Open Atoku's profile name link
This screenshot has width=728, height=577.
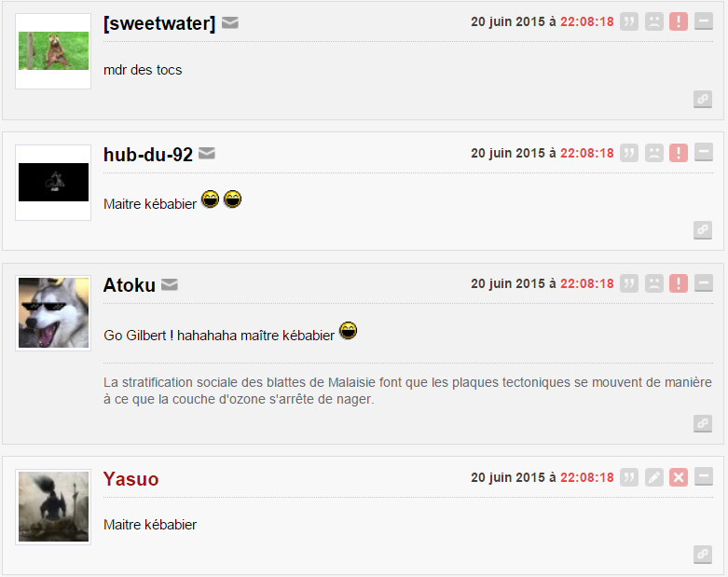pyautogui.click(x=129, y=285)
